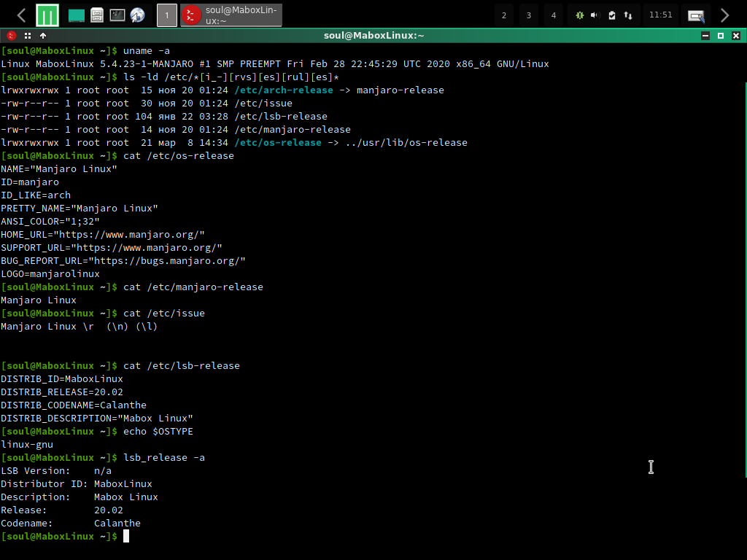The width and height of the screenshot is (747, 560).
Task: Open the network up-down arrows tray icon
Action: 628,15
